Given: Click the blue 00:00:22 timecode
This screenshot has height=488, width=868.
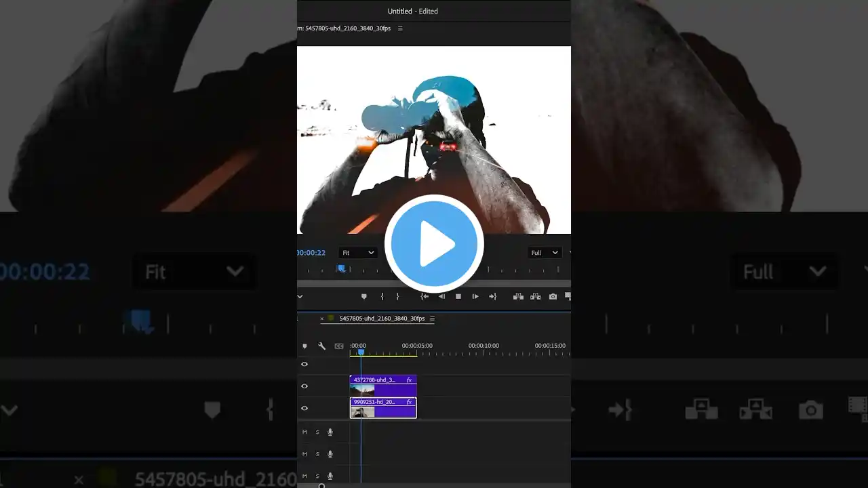Looking at the screenshot, I should click(311, 253).
